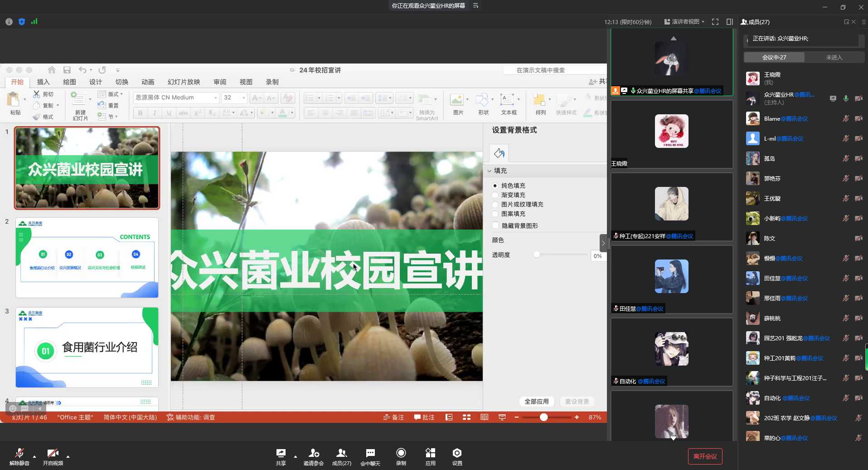The width and height of the screenshot is (868, 470).
Task: Toggle the side panel layout icon
Action: (x=730, y=22)
